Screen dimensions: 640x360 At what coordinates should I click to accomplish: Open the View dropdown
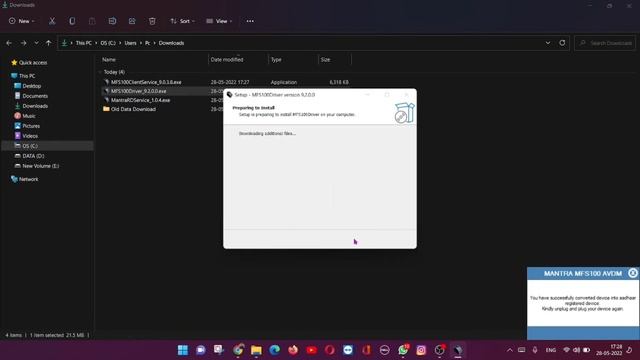(219, 21)
